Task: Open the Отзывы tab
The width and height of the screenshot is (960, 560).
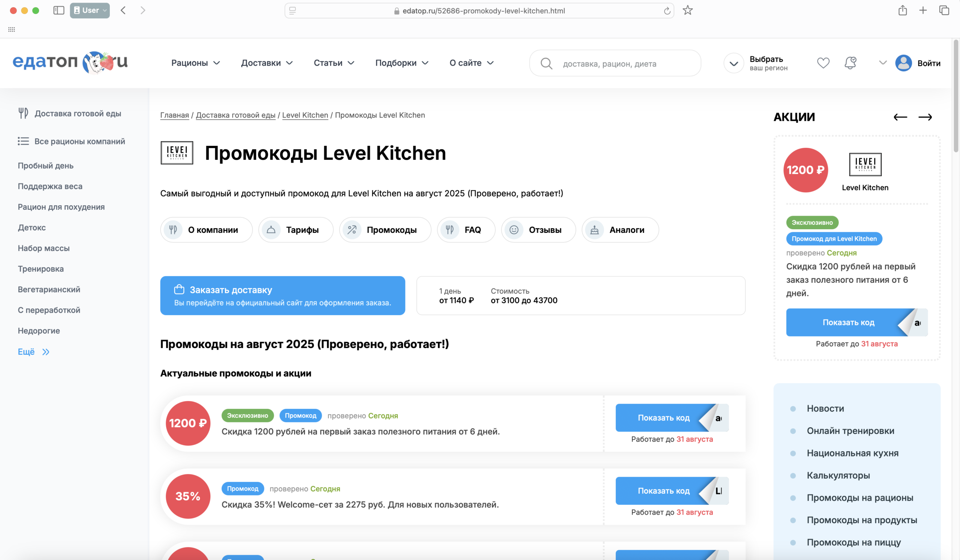Action: click(x=538, y=230)
